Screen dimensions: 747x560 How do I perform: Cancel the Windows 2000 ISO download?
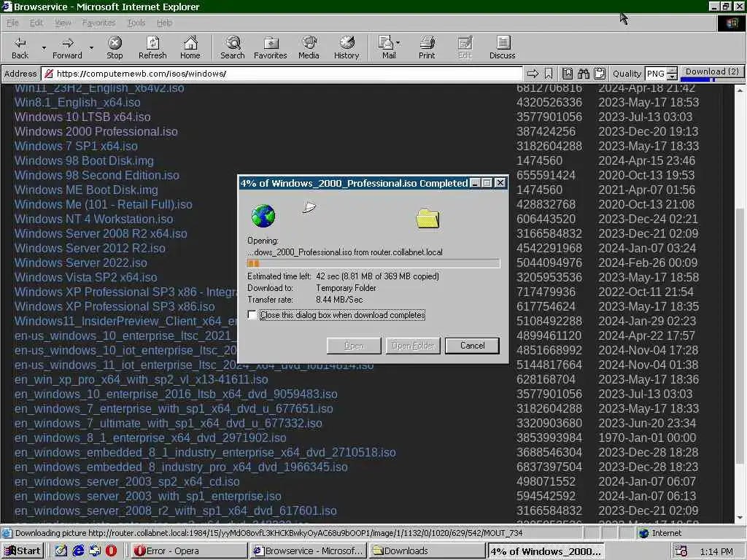pos(472,346)
